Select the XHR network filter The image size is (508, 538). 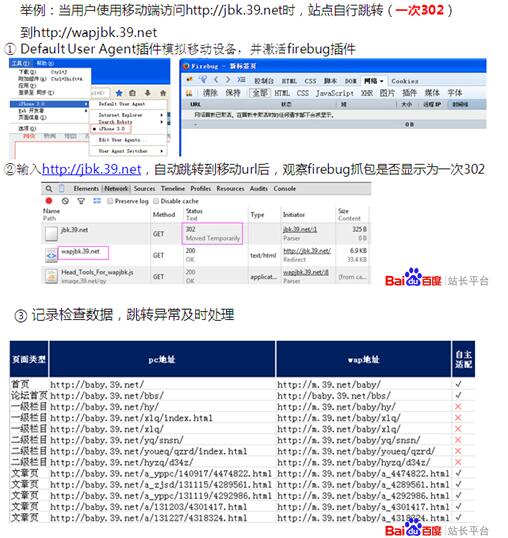(367, 93)
